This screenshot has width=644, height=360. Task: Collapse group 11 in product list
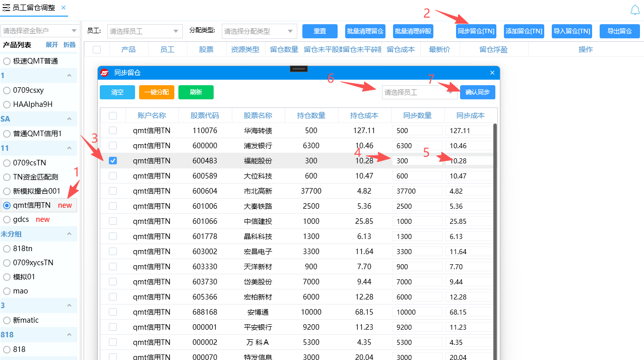[69, 148]
